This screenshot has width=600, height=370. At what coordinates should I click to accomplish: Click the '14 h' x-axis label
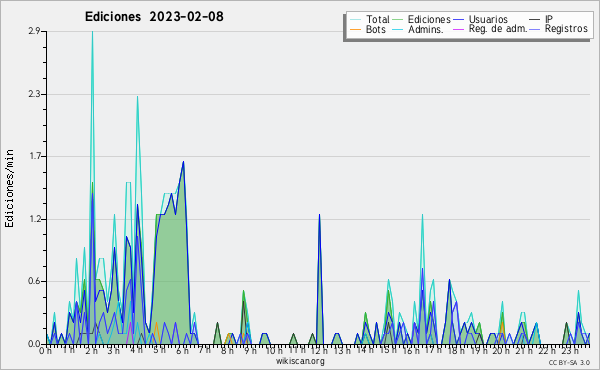[x=365, y=350]
